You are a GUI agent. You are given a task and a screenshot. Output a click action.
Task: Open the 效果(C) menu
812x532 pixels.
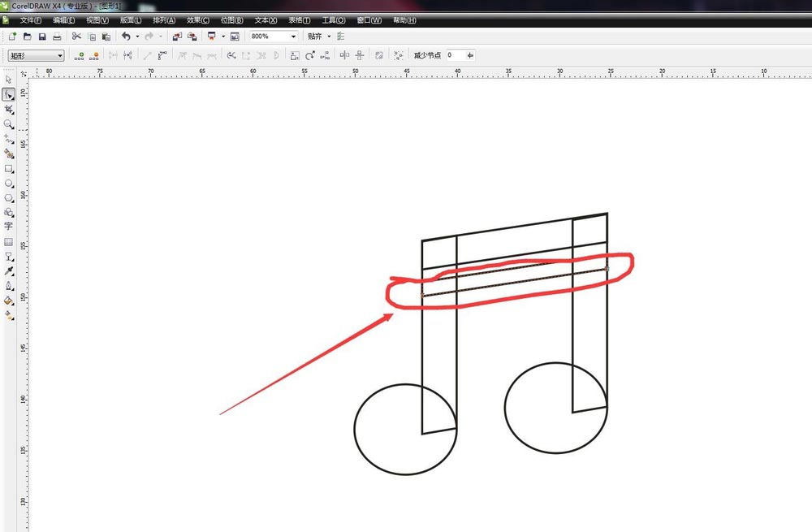198,20
